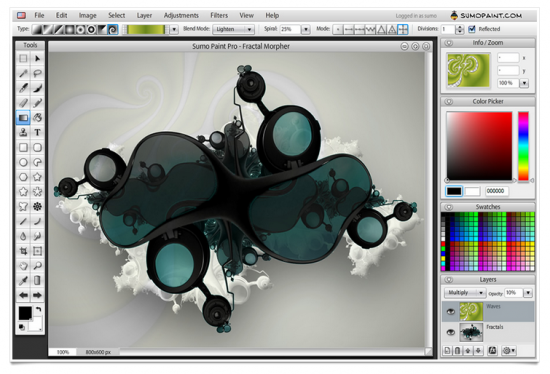Click the hex color input field
The height and width of the screenshot is (374, 550).
(497, 191)
